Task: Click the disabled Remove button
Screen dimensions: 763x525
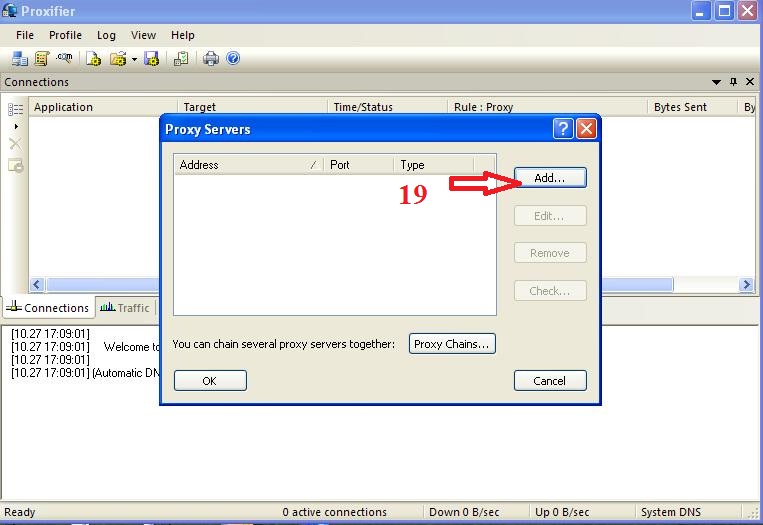Action: click(x=550, y=253)
